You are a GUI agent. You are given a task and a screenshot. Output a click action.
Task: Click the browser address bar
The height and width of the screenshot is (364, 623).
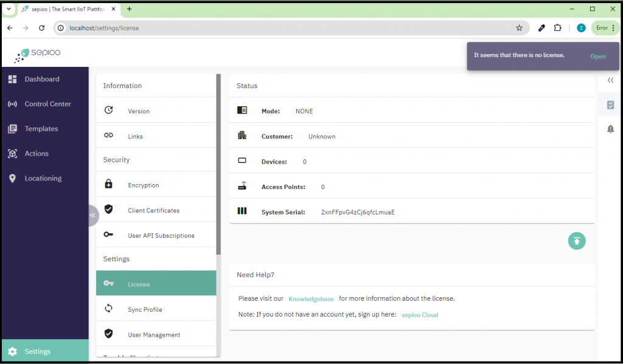coord(286,28)
